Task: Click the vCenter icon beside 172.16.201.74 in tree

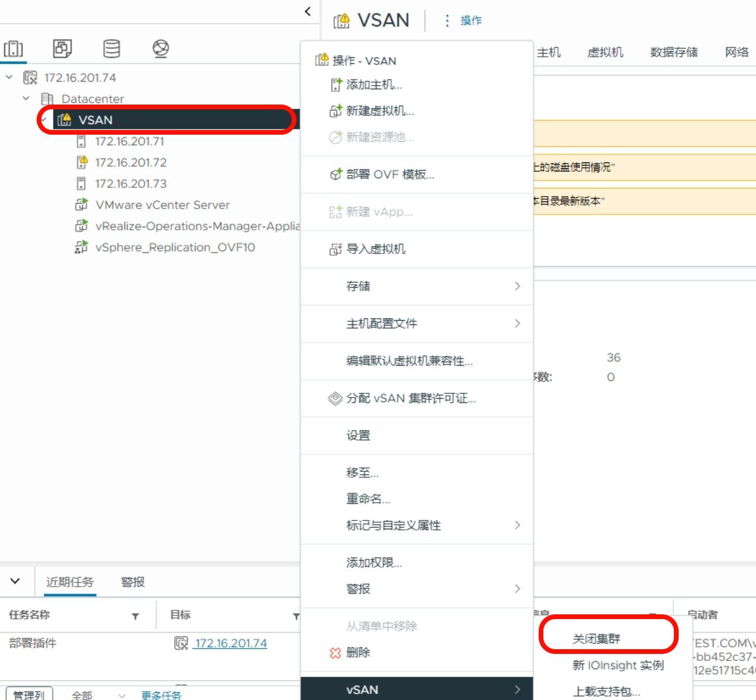Action: tap(30, 77)
